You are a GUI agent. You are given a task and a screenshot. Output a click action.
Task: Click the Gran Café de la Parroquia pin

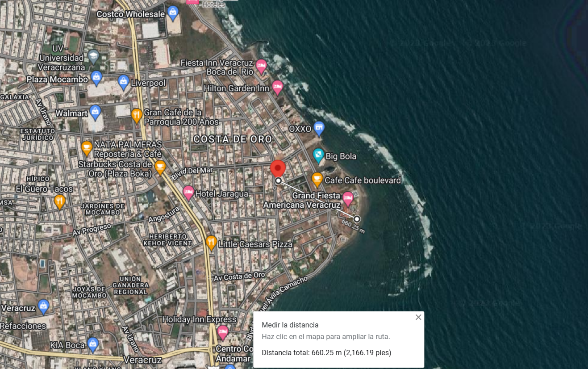pyautogui.click(x=137, y=115)
